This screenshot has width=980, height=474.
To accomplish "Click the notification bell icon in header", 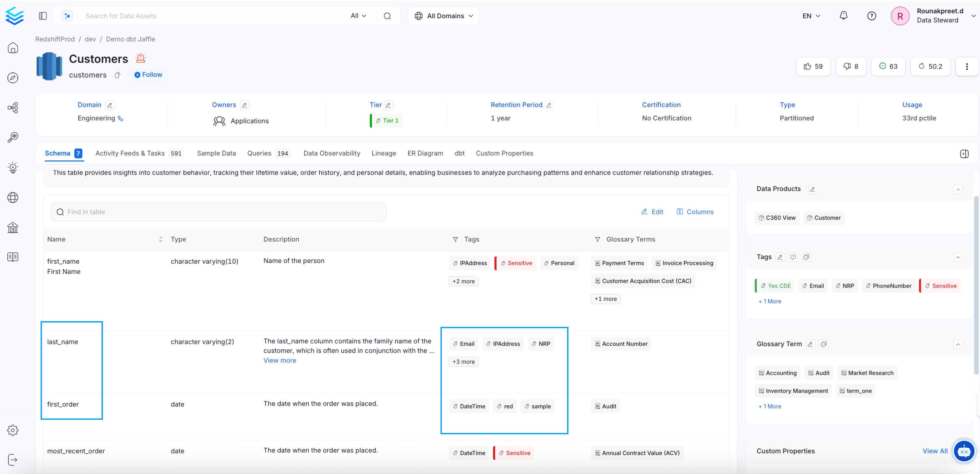I will (x=843, y=16).
